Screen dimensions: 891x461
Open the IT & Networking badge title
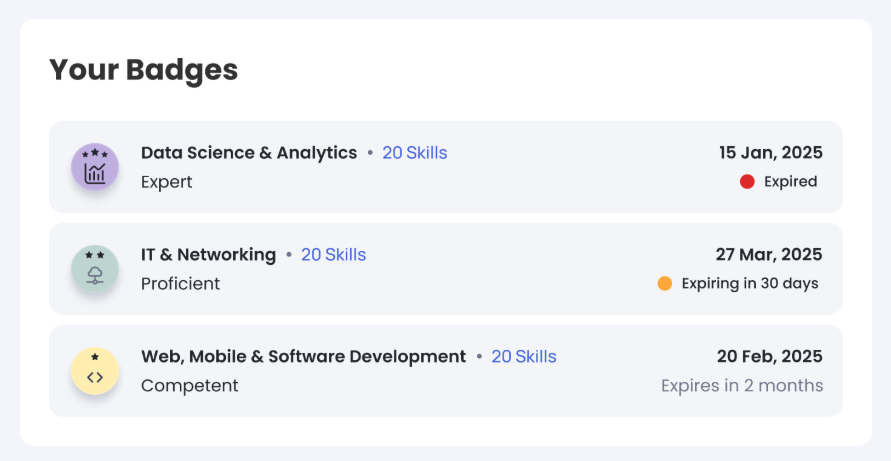click(208, 255)
